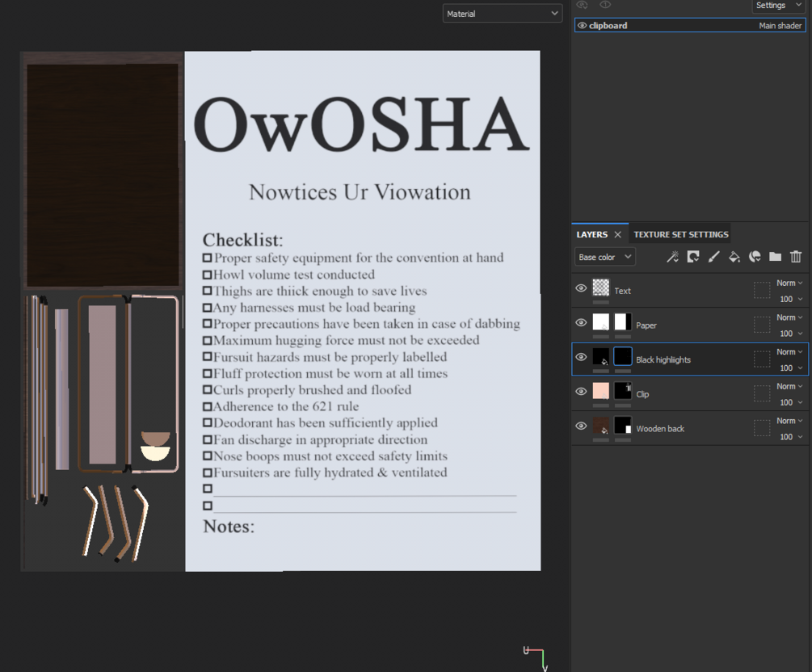812x672 pixels.
Task: Click the dashed square icon on Text layer
Action: click(762, 291)
